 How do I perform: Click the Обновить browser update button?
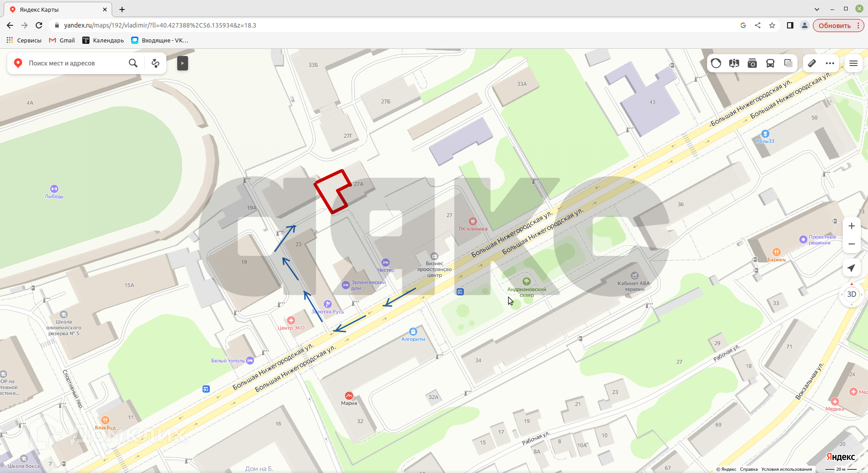[x=839, y=25]
